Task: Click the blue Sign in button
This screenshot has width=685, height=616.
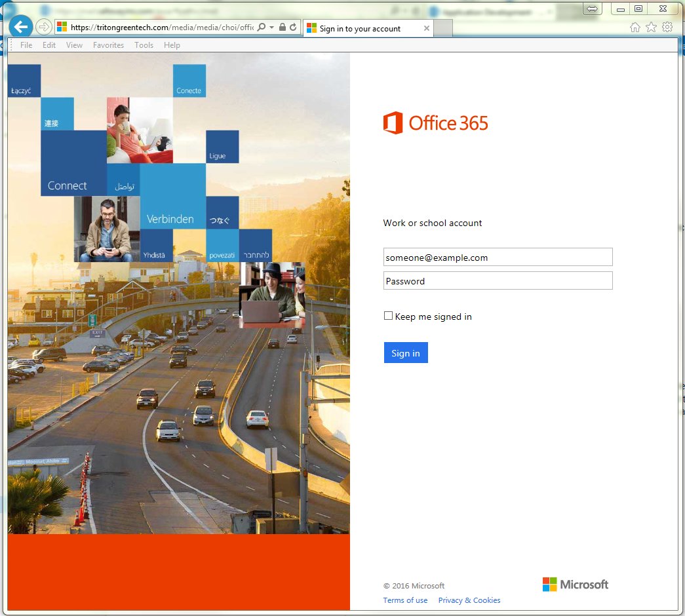Action: point(406,353)
